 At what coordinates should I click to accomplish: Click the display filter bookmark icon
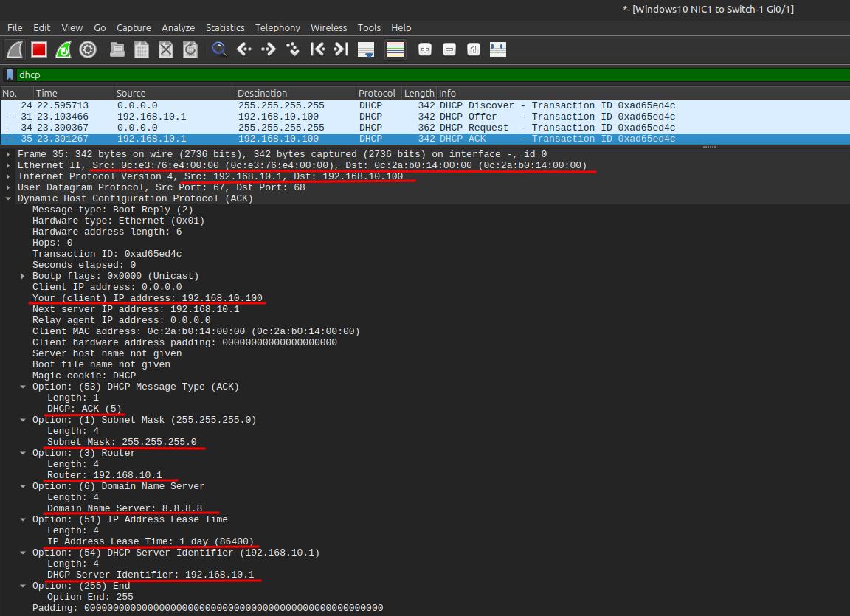pyautogui.click(x=10, y=75)
